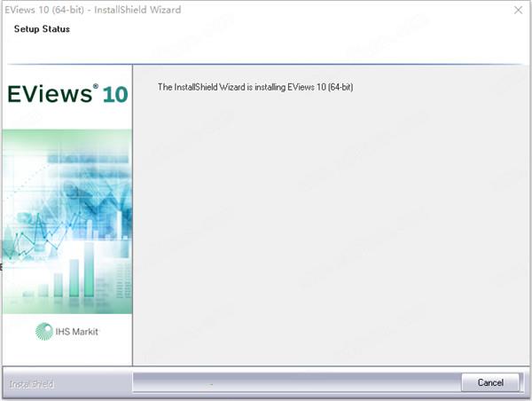
Task: Click the Cancel button
Action: tap(490, 382)
